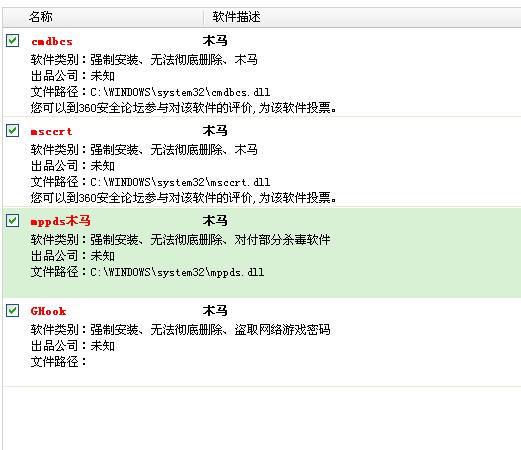Image resolution: width=521 pixels, height=450 pixels.
Task: Toggle the GHook entry checkbox
Action: coord(12,311)
